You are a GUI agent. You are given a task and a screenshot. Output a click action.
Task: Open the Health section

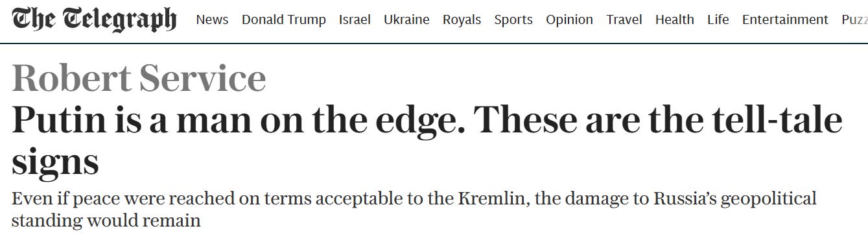click(x=675, y=19)
